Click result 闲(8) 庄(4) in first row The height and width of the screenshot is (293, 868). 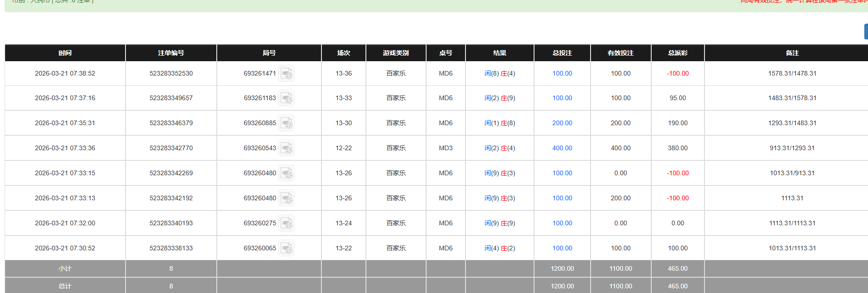tap(499, 73)
